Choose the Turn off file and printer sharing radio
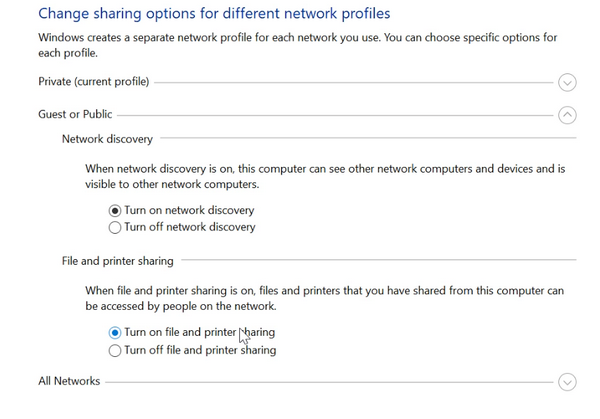The height and width of the screenshot is (419, 600). 115,350
